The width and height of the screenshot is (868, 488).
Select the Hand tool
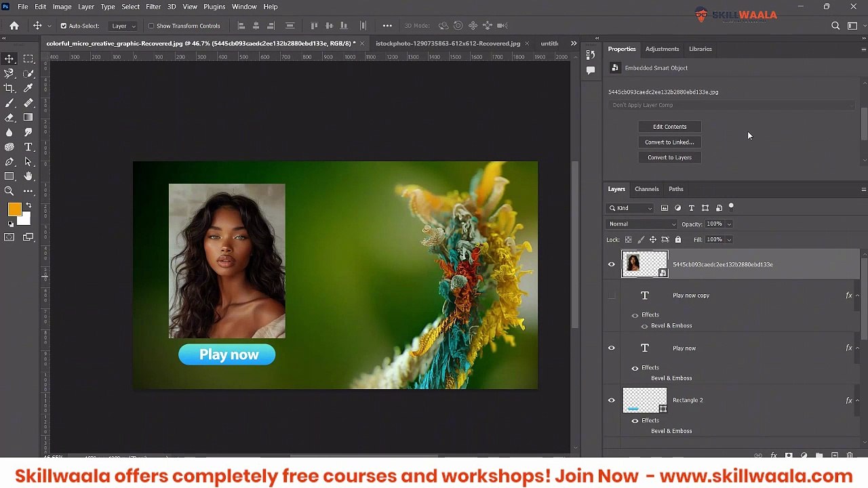tap(28, 176)
